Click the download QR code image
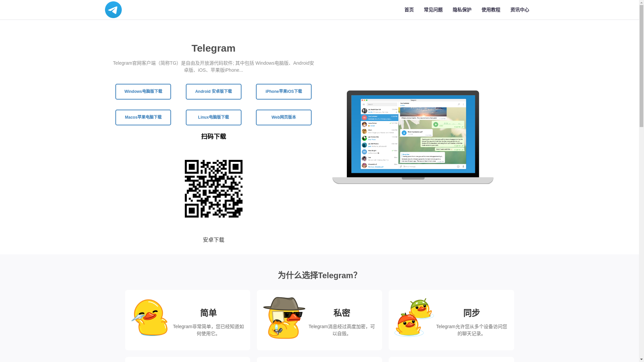This screenshot has width=644, height=362. point(214,189)
